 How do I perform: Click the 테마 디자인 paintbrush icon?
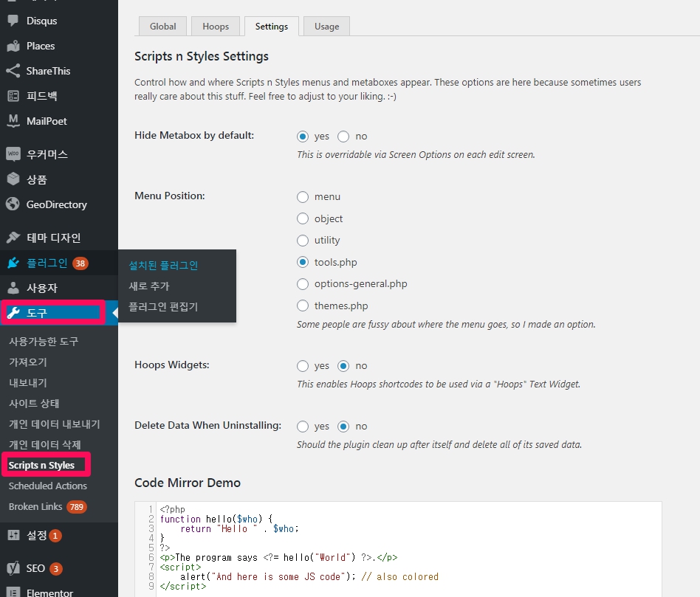tap(13, 238)
